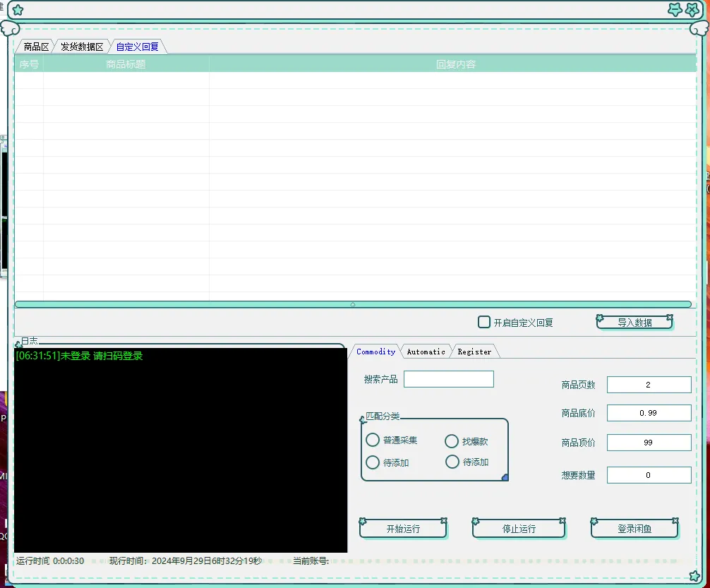Open the Register tab
710x588 pixels.
click(x=474, y=352)
